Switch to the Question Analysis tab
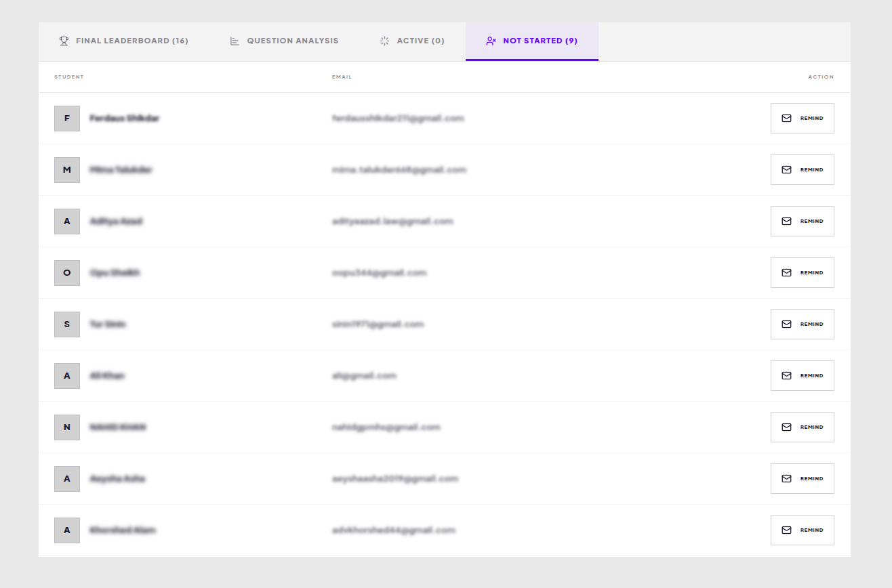Viewport: 892px width, 588px height. 284,41
